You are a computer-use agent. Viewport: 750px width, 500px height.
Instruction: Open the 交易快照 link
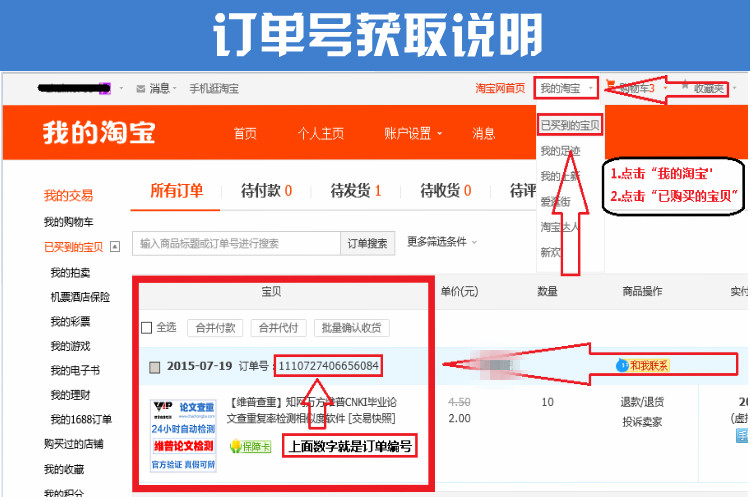tap(372, 419)
